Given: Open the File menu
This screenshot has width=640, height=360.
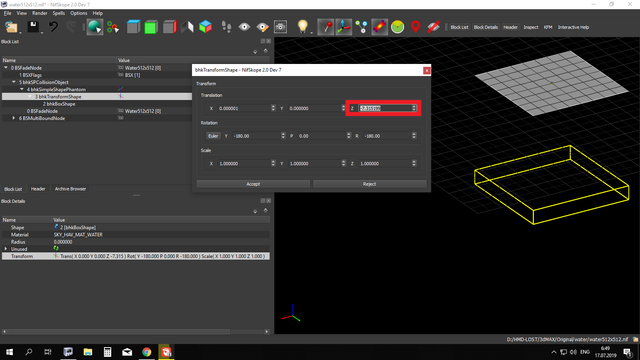Looking at the screenshot, I should tap(8, 13).
